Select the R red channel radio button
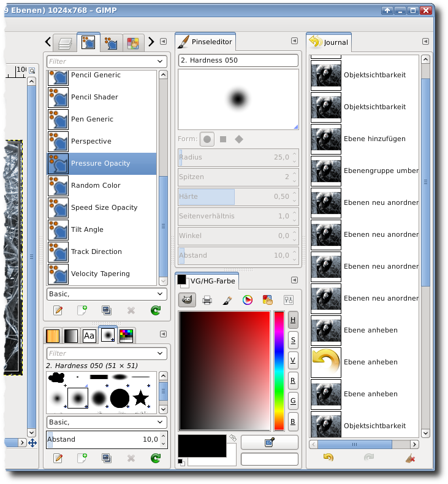 click(x=293, y=380)
